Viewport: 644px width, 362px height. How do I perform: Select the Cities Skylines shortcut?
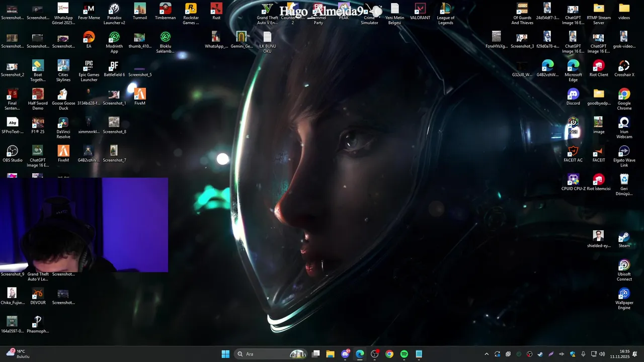coord(63,71)
